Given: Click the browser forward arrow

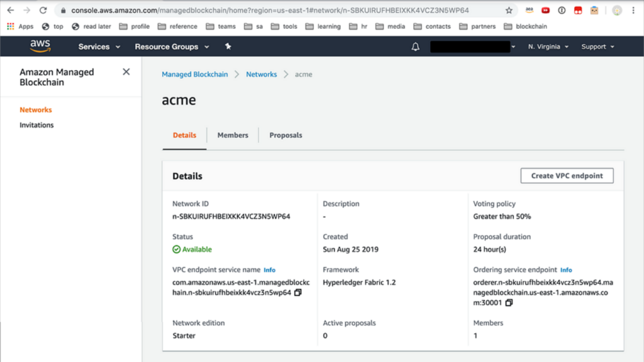Looking at the screenshot, I should point(26,10).
